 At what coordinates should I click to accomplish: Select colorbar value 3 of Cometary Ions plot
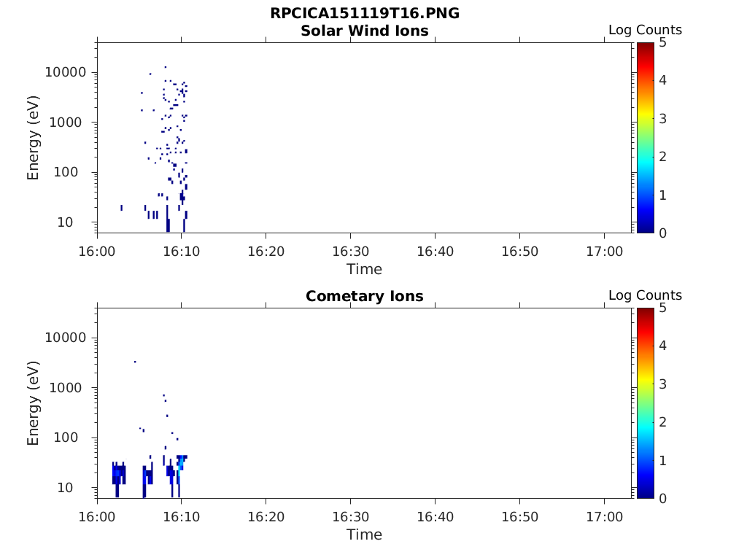click(x=662, y=384)
